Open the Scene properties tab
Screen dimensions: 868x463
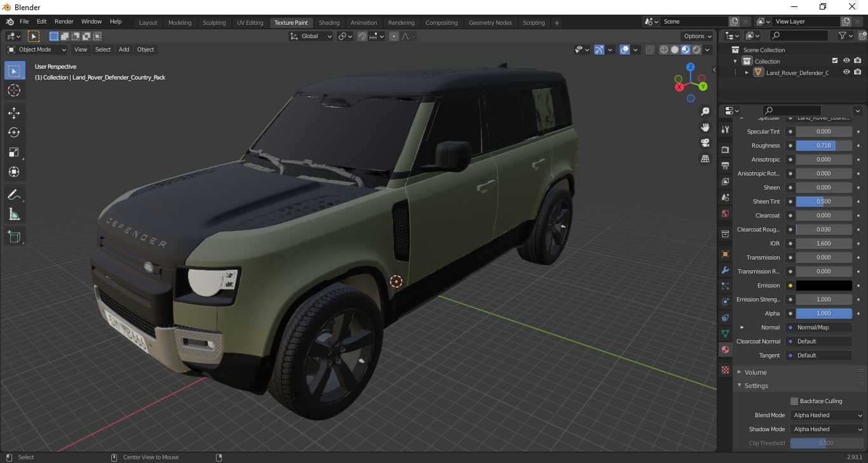(725, 197)
